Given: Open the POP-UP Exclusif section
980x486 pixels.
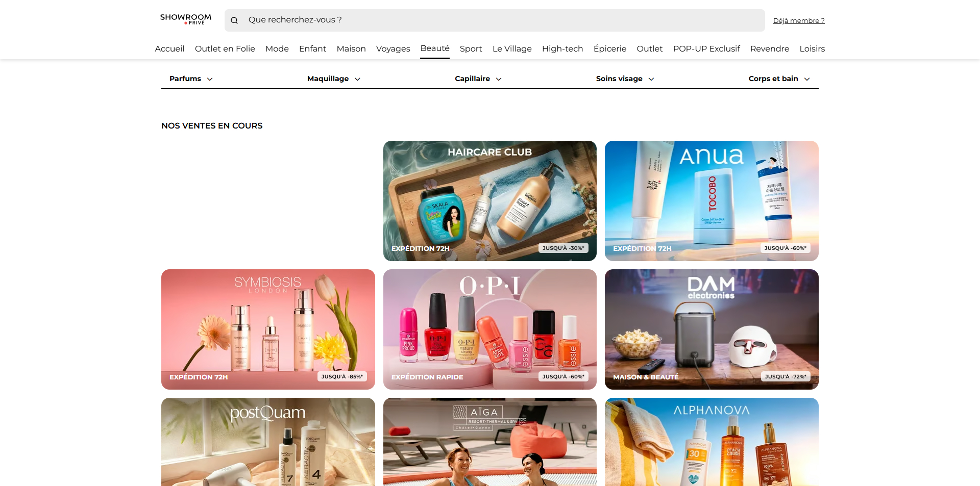Looking at the screenshot, I should 706,48.
